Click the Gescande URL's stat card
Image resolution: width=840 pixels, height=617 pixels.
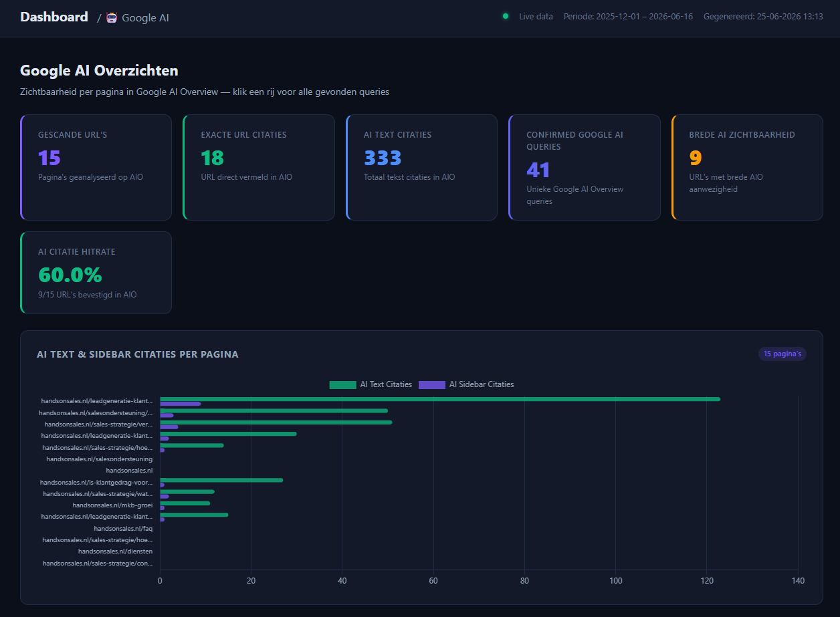tap(96, 167)
